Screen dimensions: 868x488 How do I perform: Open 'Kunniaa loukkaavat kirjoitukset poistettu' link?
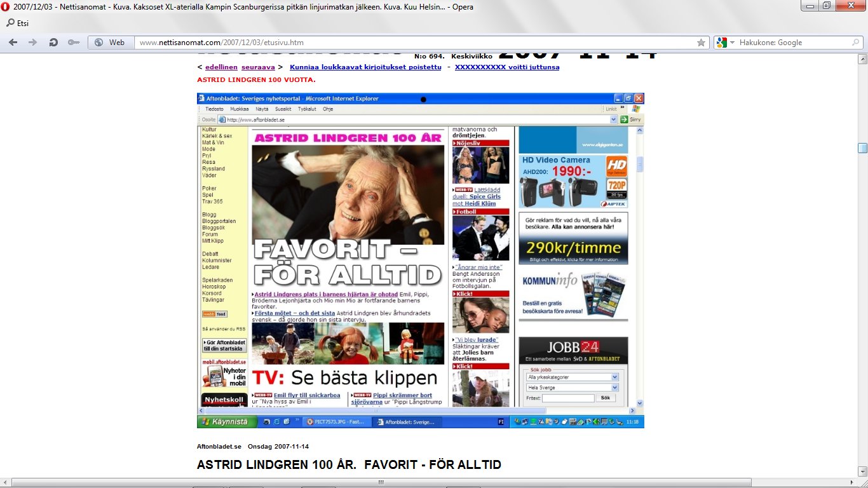coord(365,67)
